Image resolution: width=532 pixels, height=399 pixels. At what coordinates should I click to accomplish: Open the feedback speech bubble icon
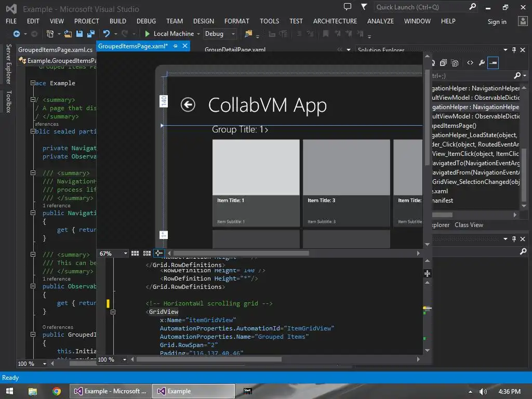(x=348, y=7)
